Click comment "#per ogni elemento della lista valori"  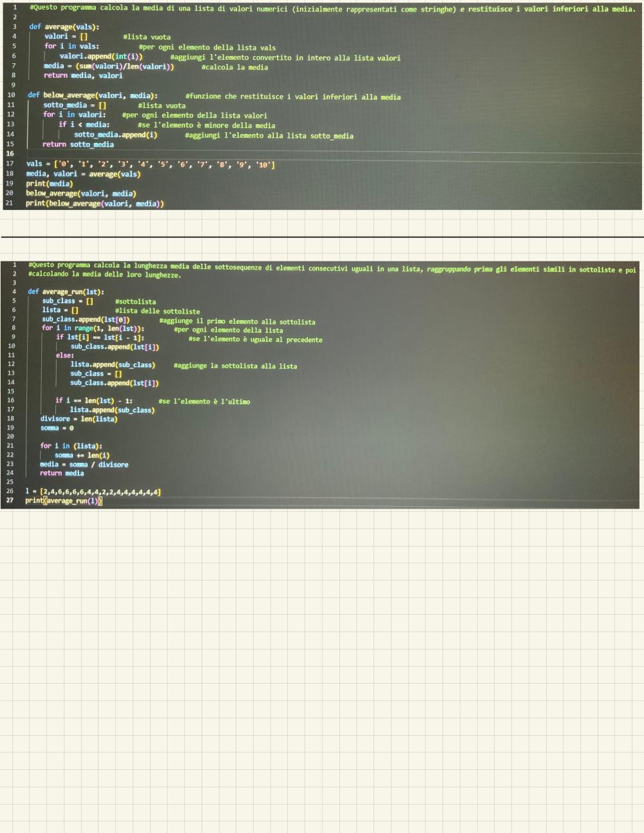(194, 115)
